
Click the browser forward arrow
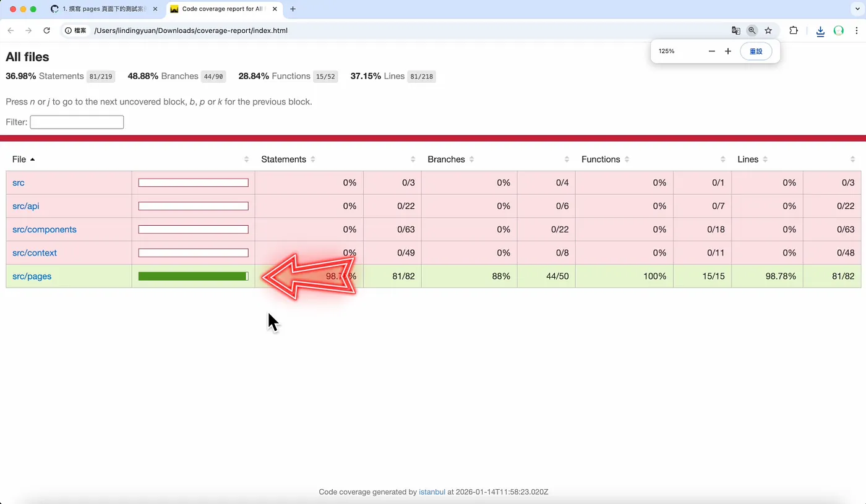pyautogui.click(x=28, y=30)
